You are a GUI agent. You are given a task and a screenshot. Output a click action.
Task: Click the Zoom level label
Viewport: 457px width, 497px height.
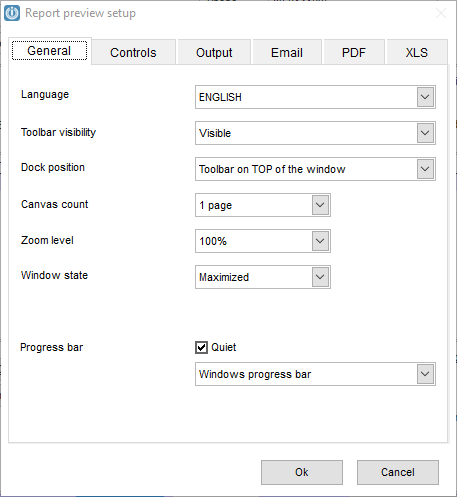coord(47,240)
